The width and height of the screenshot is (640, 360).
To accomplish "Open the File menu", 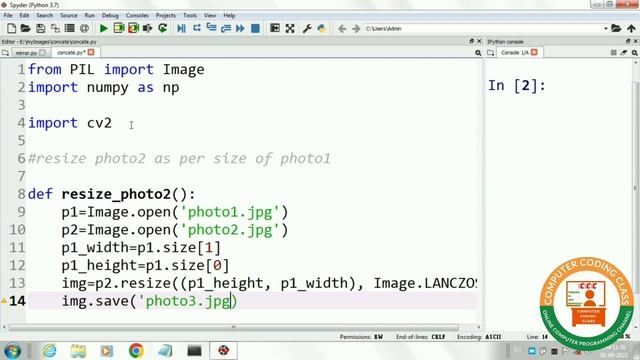I will tap(8, 16).
